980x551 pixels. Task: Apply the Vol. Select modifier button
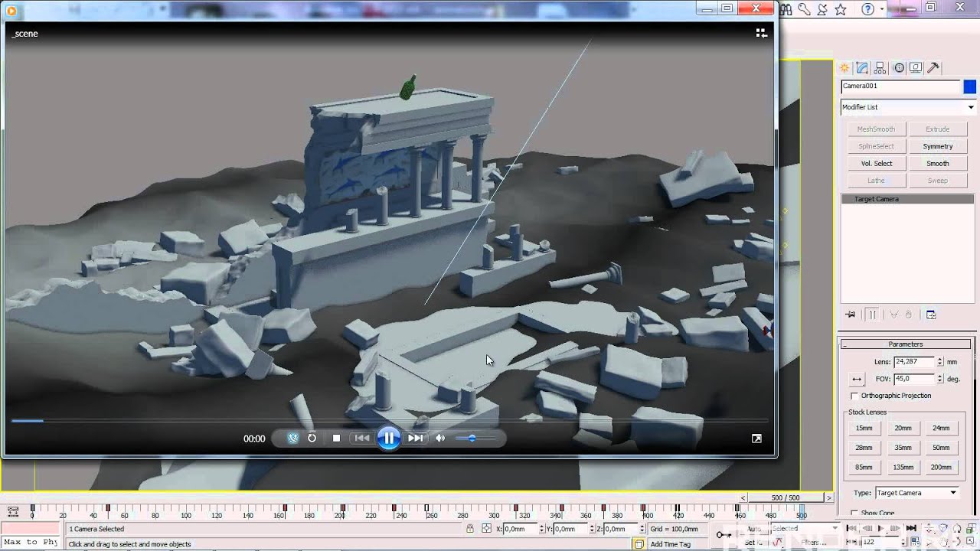(x=877, y=163)
